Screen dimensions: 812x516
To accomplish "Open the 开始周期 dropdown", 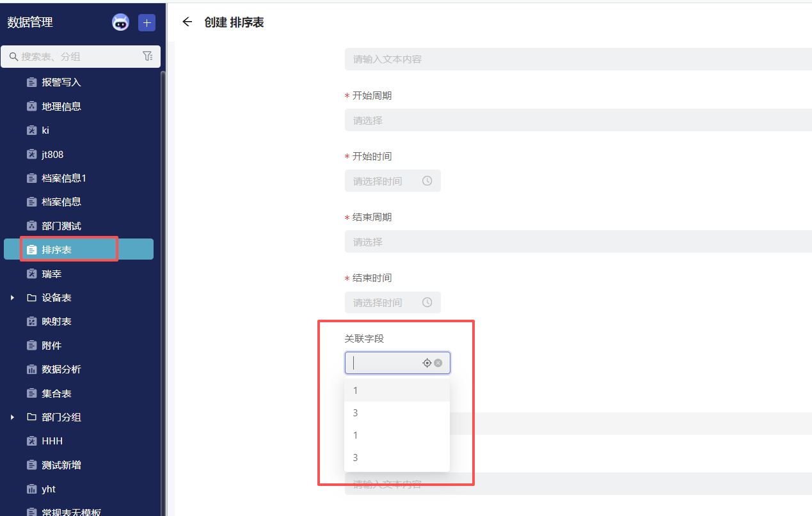I will click(x=578, y=120).
